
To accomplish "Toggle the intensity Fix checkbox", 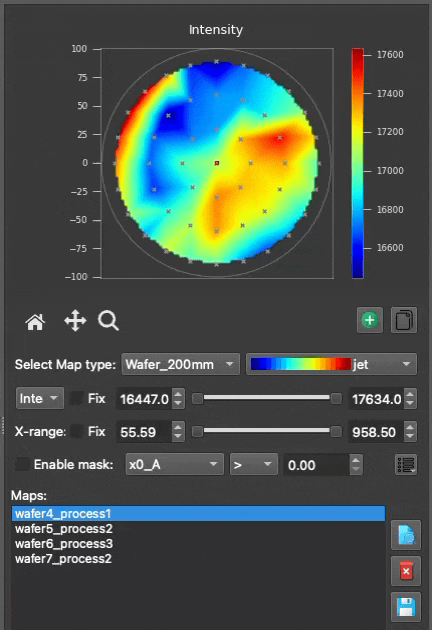I will pos(77,399).
